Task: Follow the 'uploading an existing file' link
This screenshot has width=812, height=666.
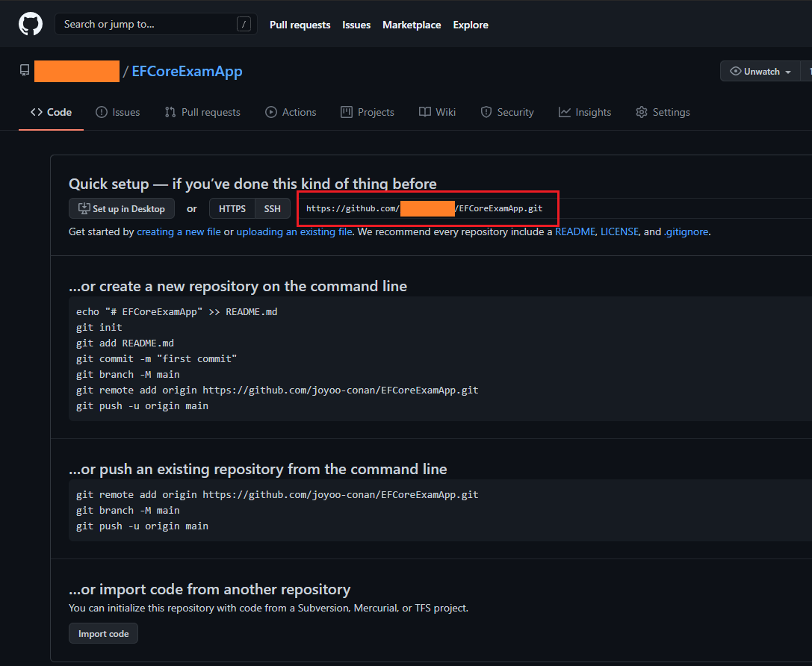Action: (294, 232)
